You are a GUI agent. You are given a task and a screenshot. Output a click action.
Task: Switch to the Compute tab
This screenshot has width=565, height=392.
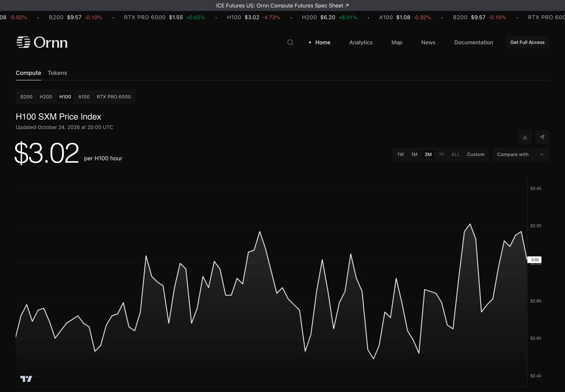pos(28,73)
